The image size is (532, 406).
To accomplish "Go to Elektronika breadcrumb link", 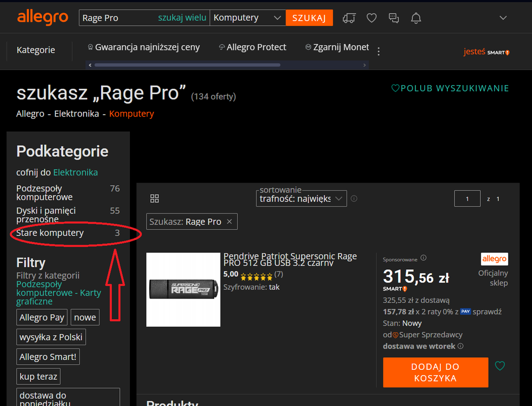I will 77,114.
